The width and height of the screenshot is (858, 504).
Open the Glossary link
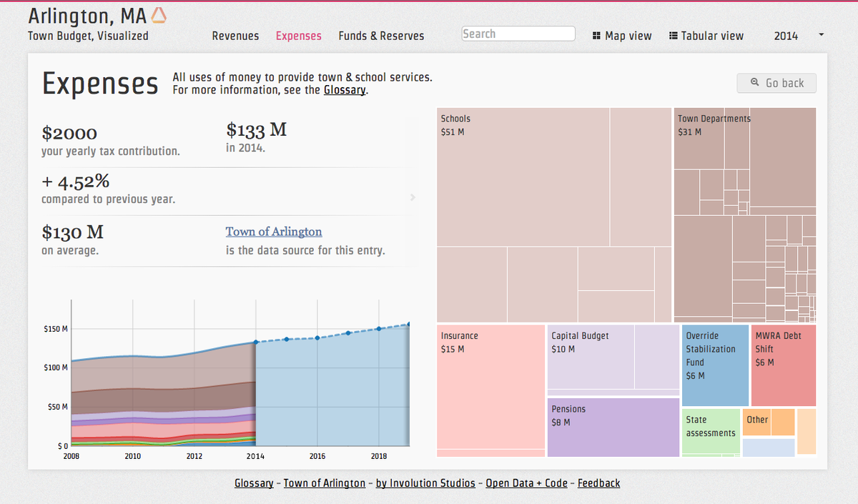pyautogui.click(x=345, y=89)
